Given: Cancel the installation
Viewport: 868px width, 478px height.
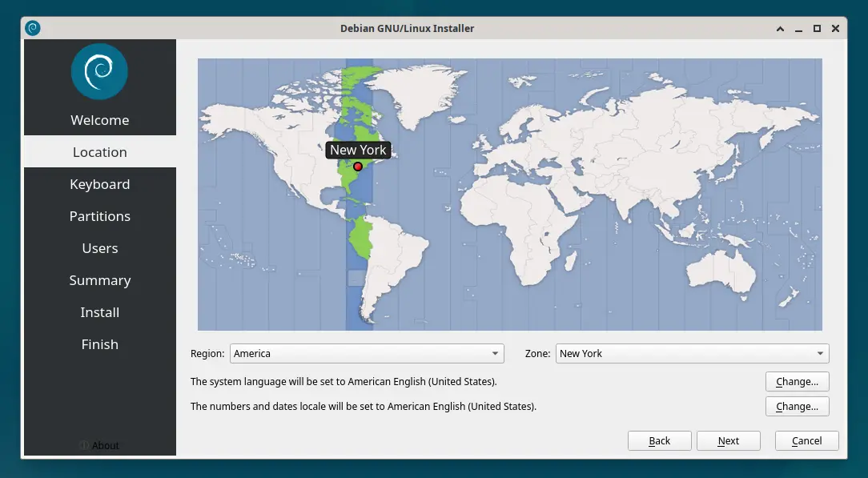Looking at the screenshot, I should point(806,440).
